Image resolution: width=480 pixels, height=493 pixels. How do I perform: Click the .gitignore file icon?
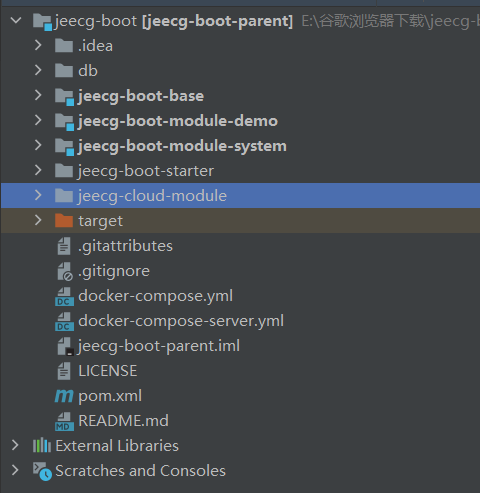click(x=65, y=271)
